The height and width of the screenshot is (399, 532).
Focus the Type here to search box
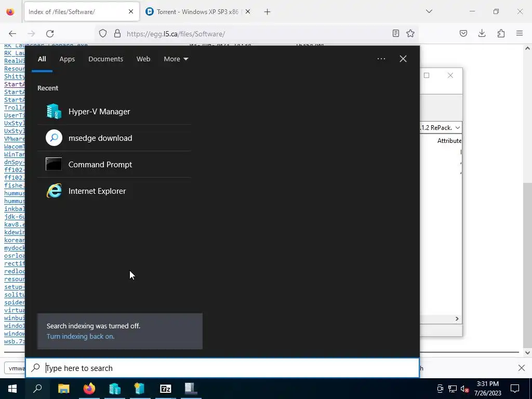coord(222,368)
